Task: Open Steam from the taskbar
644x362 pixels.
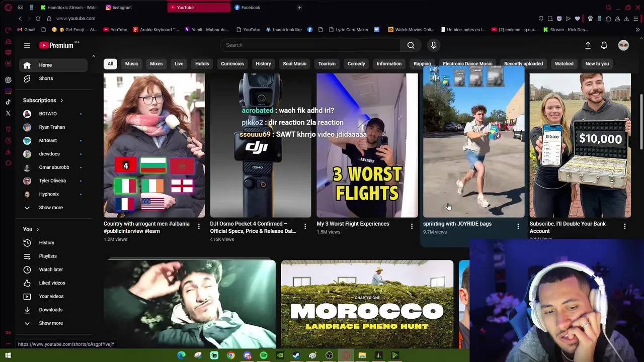Action: click(296, 355)
